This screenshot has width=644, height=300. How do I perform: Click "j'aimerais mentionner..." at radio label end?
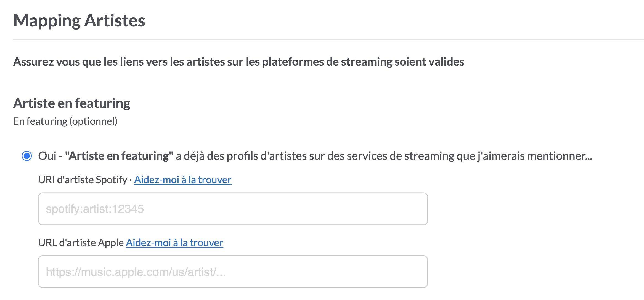(535, 156)
